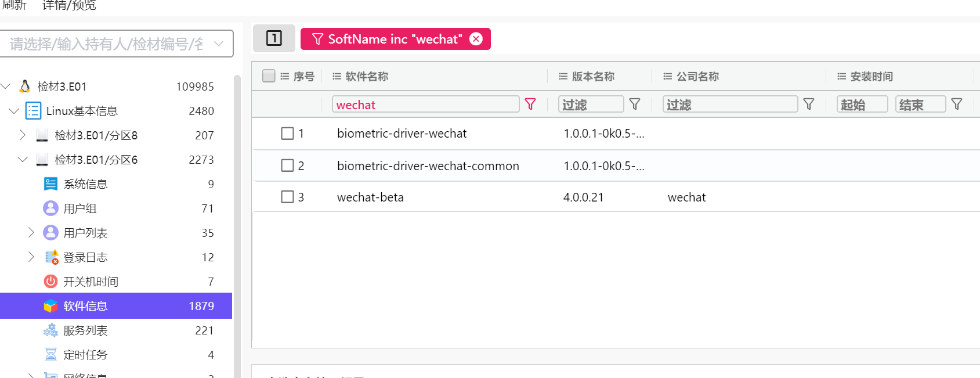Expand the 登录日志 tree node
This screenshot has width=980, height=378.
[31, 257]
